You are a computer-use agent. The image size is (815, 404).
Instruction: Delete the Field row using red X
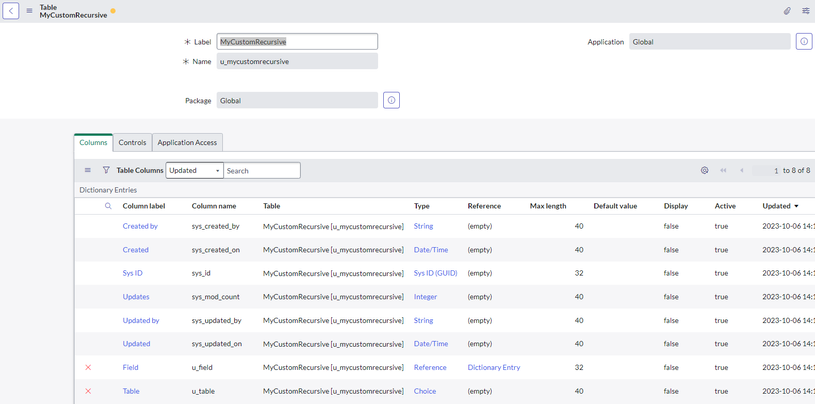(x=88, y=368)
